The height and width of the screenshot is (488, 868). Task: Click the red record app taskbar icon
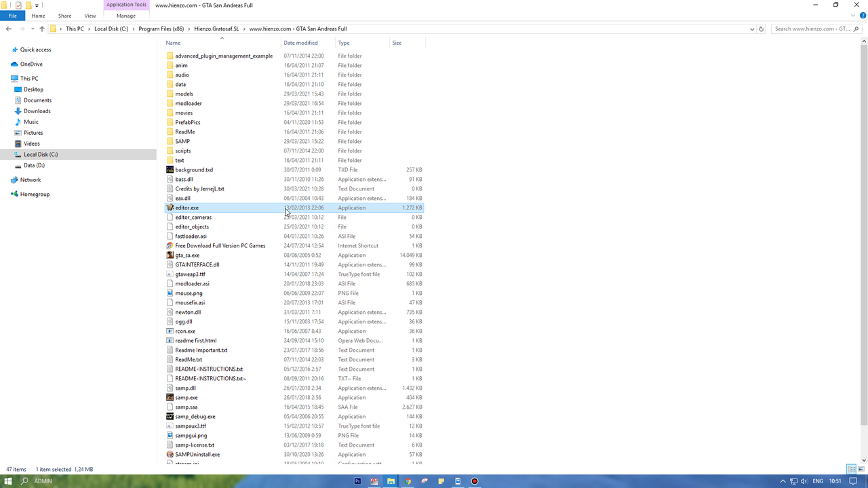475,481
